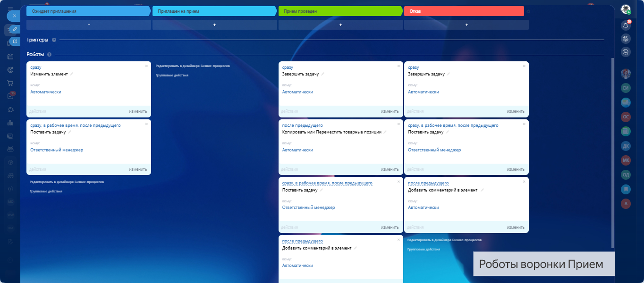Open chat with МК contact
The image size is (644, 283).
(626, 160)
